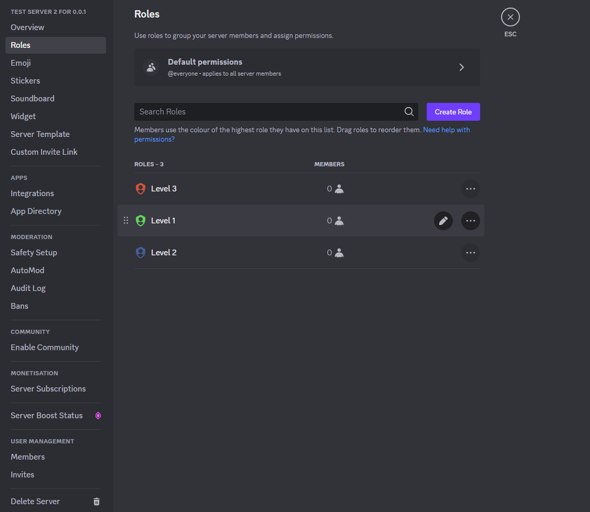
Task: Open the Default permissions @everyone card
Action: [x=307, y=67]
